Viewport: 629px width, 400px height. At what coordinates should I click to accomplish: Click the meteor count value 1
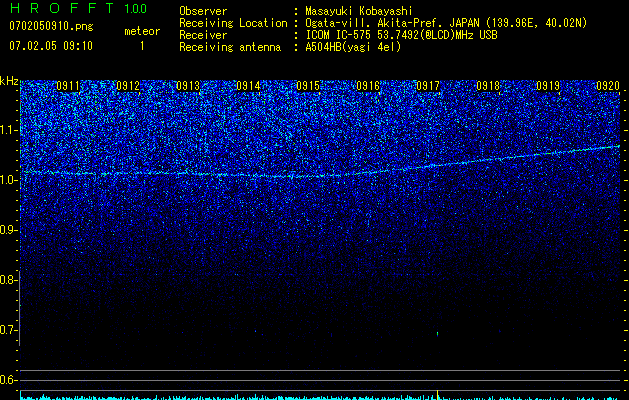pyautogui.click(x=142, y=46)
